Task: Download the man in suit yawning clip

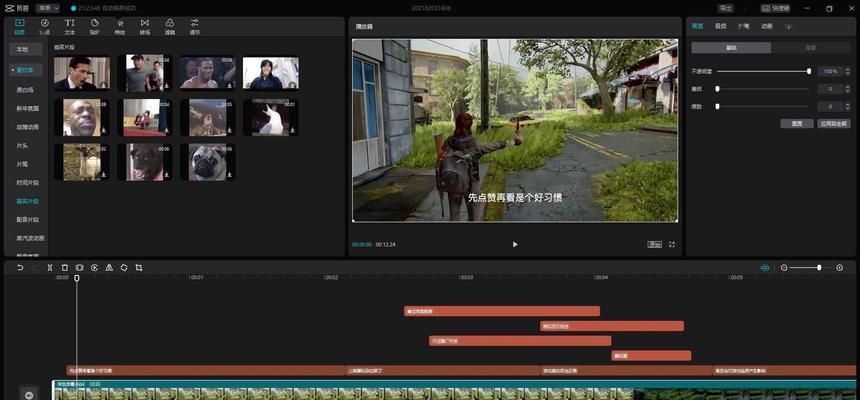Action: click(x=104, y=85)
